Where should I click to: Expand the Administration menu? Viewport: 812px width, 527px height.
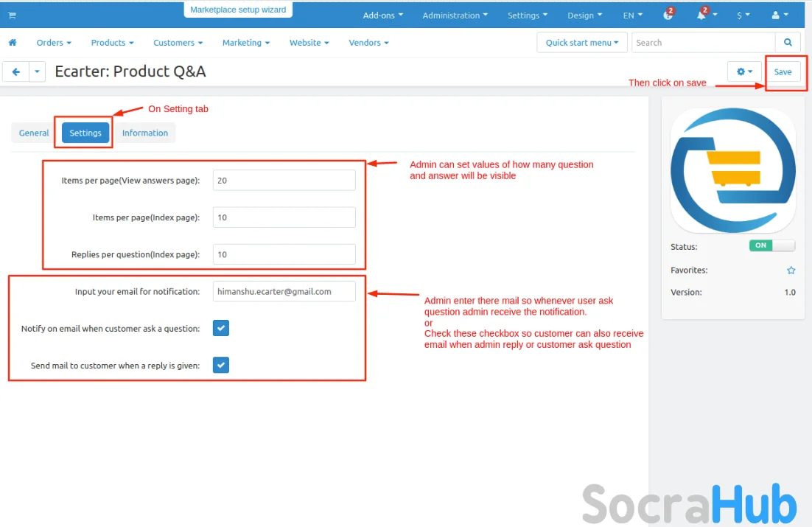point(455,15)
